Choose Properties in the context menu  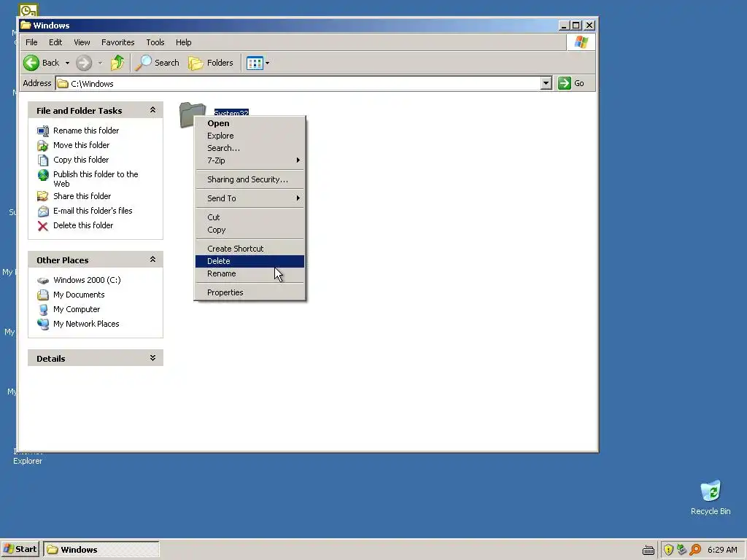(249, 292)
